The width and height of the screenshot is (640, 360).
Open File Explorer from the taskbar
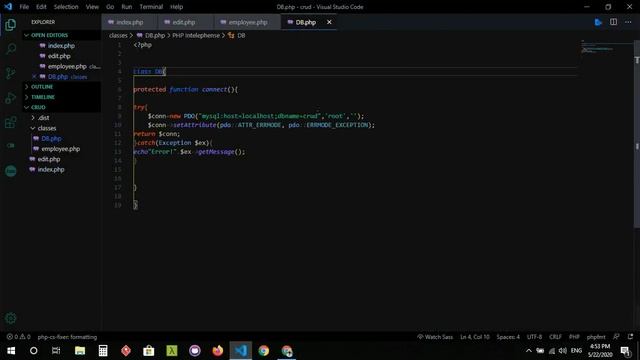point(80,351)
